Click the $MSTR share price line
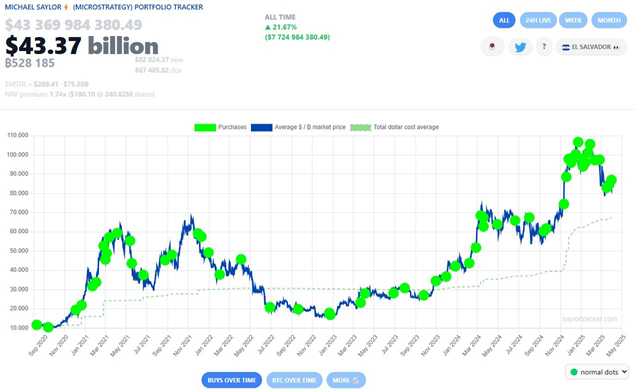The height and width of the screenshot is (392, 635). [x=47, y=84]
